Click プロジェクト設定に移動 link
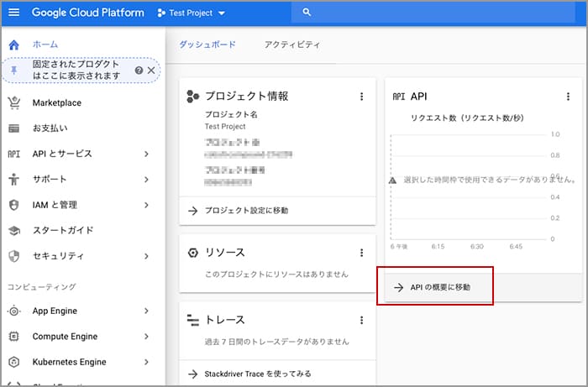588x387 pixels. point(246,211)
